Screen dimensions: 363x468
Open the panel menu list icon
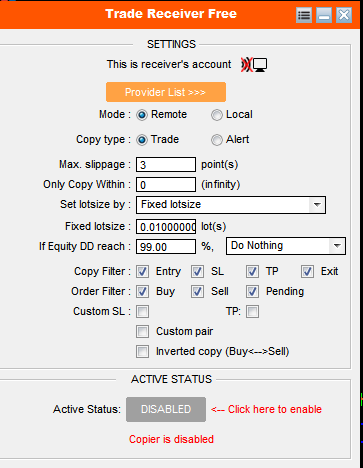(x=304, y=15)
